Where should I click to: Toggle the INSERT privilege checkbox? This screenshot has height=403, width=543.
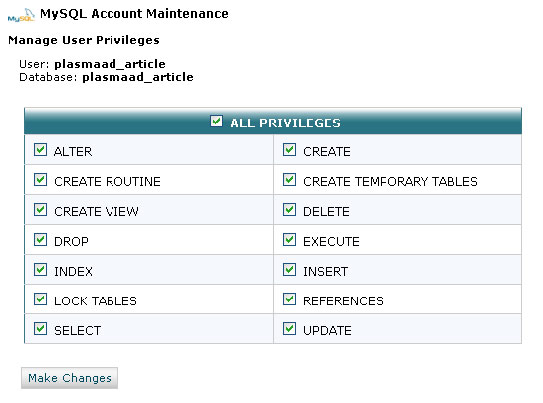click(x=290, y=269)
